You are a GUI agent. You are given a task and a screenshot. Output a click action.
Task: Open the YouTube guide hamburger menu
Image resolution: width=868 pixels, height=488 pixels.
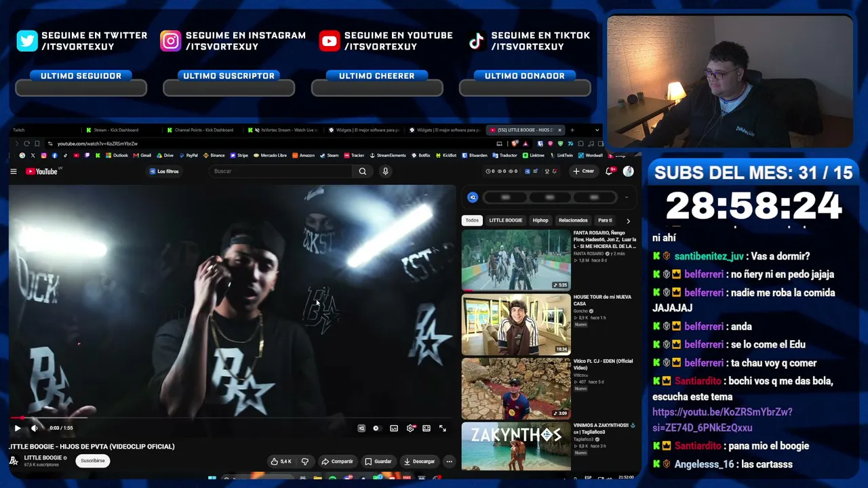click(x=14, y=171)
